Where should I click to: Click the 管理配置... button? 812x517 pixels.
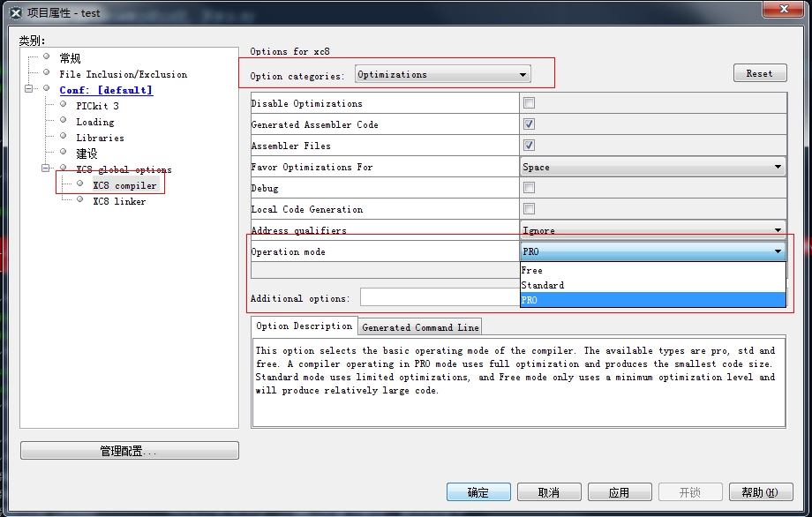[x=130, y=450]
